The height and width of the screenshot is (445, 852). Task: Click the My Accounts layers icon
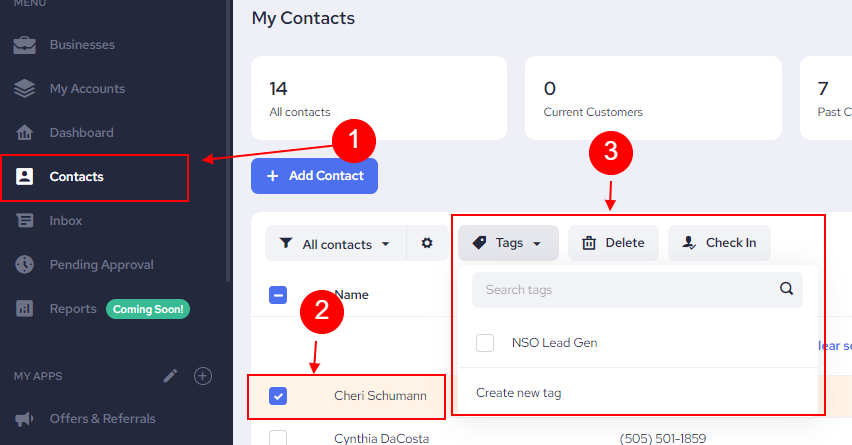click(x=25, y=89)
